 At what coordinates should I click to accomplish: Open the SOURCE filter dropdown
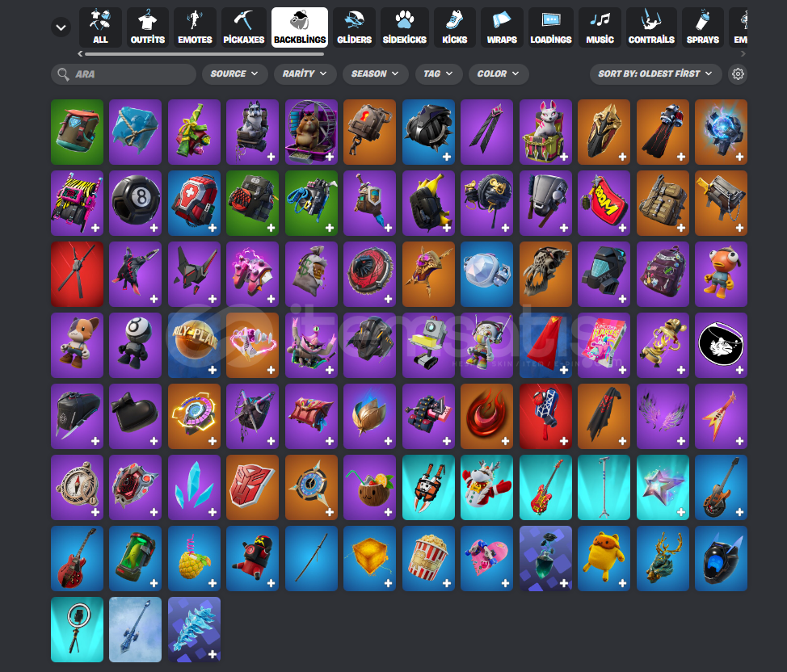pyautogui.click(x=234, y=73)
